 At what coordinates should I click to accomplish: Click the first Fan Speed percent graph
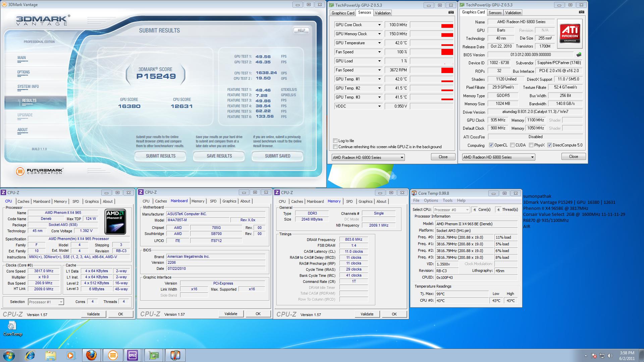pos(432,52)
